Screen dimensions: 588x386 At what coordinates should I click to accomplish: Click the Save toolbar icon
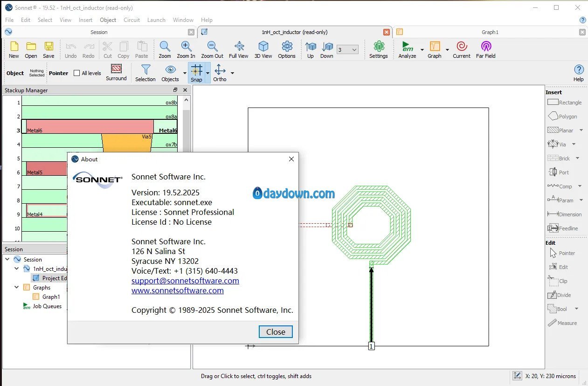(x=48, y=49)
